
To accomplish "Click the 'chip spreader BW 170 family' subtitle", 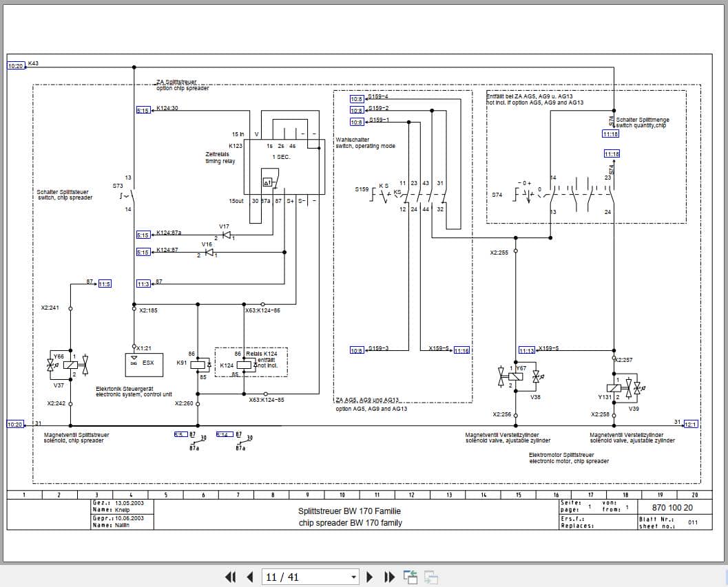I will (350, 523).
